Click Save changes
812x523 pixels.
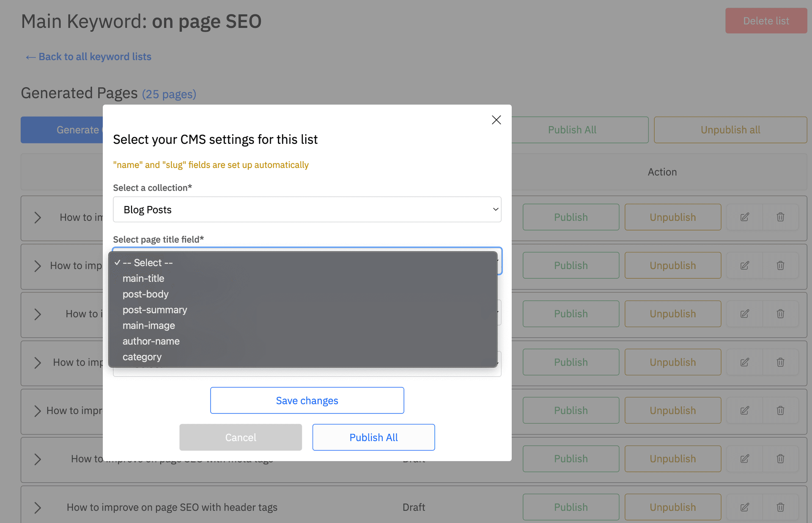307,400
